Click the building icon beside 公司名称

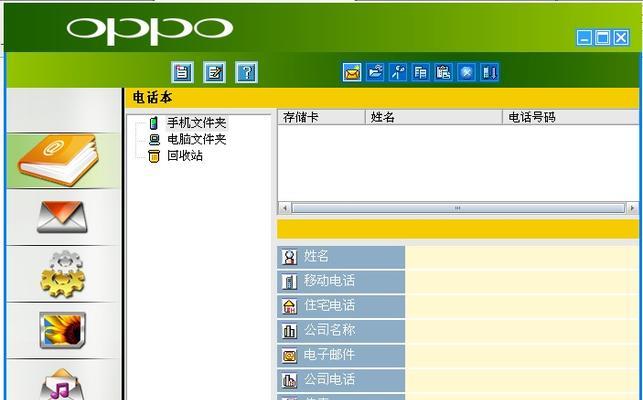tap(290, 331)
